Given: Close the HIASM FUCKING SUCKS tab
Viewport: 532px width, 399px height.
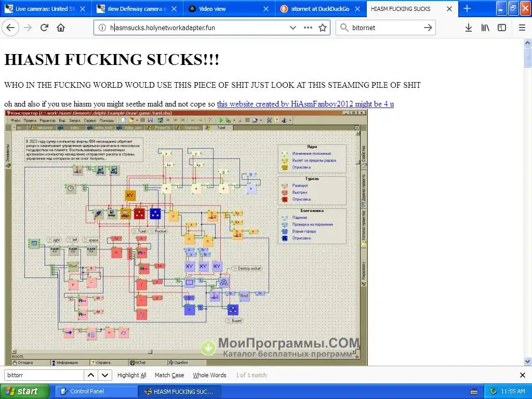Looking at the screenshot, I should click(x=449, y=9).
